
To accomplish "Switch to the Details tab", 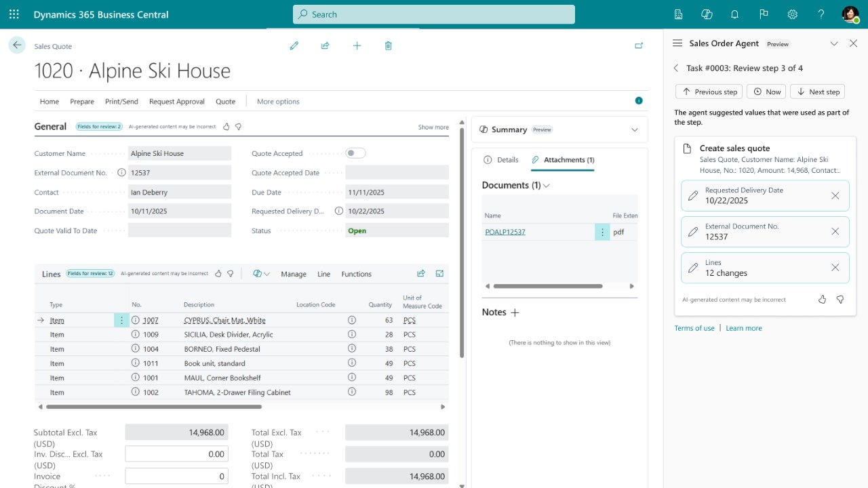I will 501,160.
